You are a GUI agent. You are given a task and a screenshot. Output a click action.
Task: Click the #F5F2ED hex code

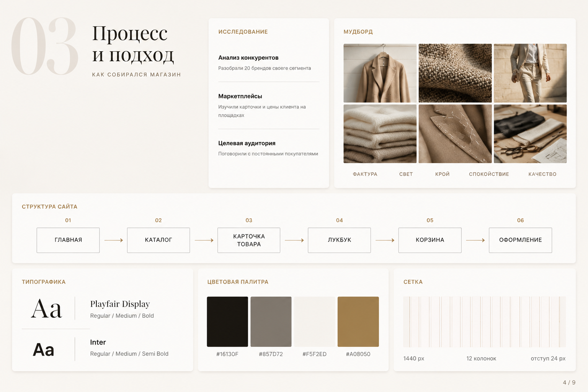pos(314,354)
